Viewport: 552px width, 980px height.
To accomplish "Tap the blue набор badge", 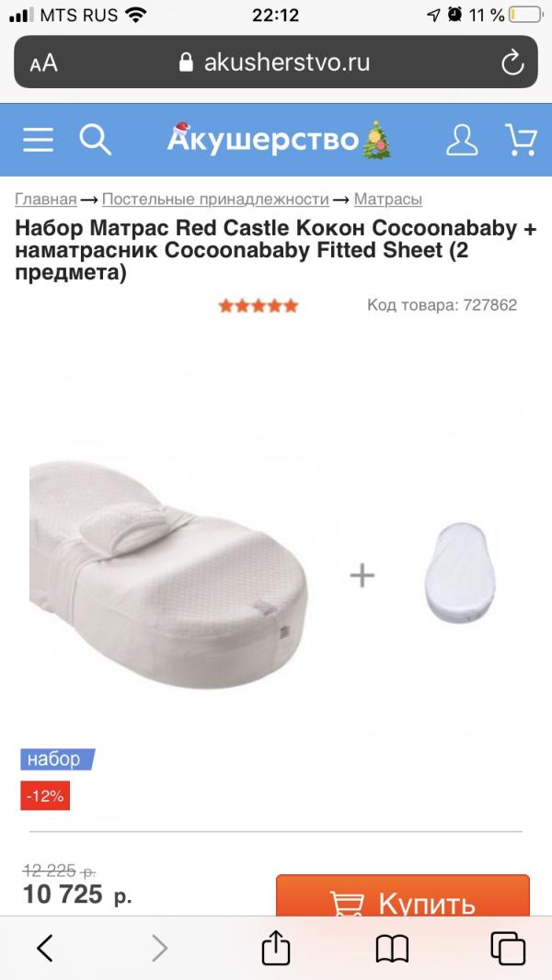I will (x=57, y=758).
